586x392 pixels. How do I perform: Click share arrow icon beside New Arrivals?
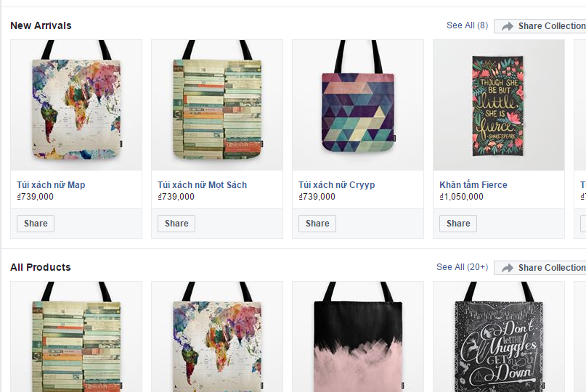[507, 26]
